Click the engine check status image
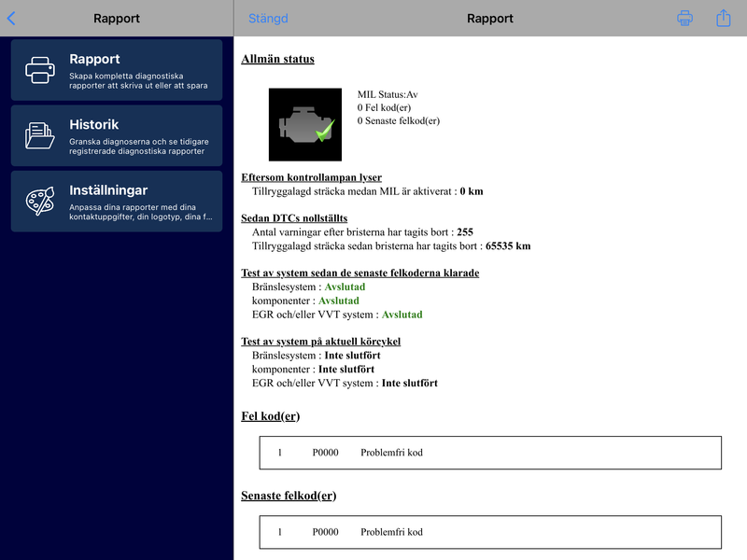Viewport: 747px width, 560px height. click(305, 124)
